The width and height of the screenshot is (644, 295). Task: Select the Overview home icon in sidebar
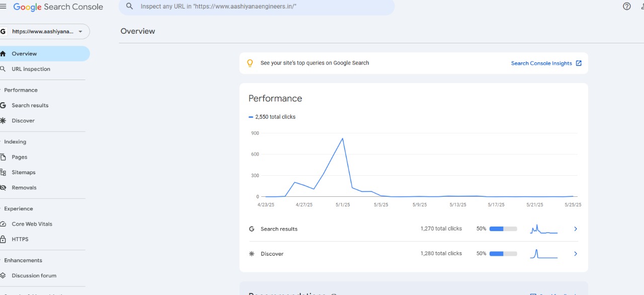coord(3,54)
